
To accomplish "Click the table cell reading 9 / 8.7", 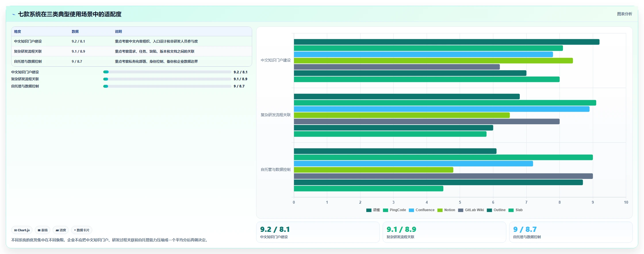I will click(x=77, y=62).
